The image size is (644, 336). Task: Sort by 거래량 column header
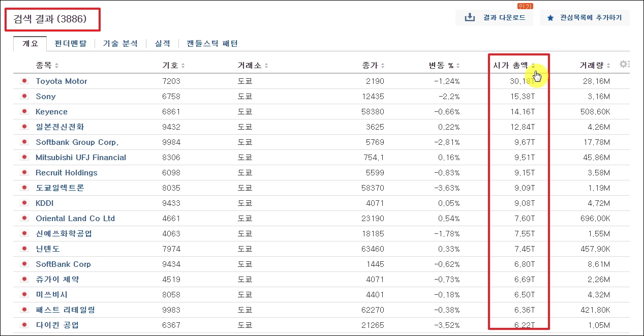pos(595,66)
